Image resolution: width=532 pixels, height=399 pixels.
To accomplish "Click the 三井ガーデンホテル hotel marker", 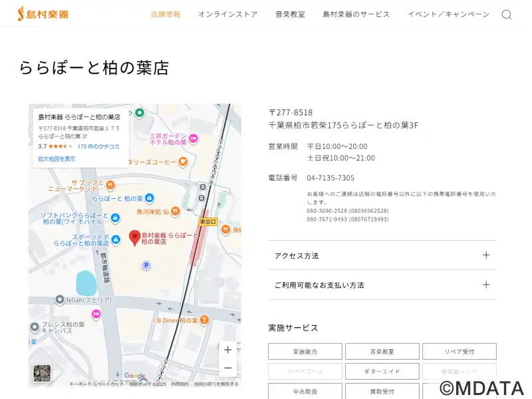I will (x=193, y=138).
